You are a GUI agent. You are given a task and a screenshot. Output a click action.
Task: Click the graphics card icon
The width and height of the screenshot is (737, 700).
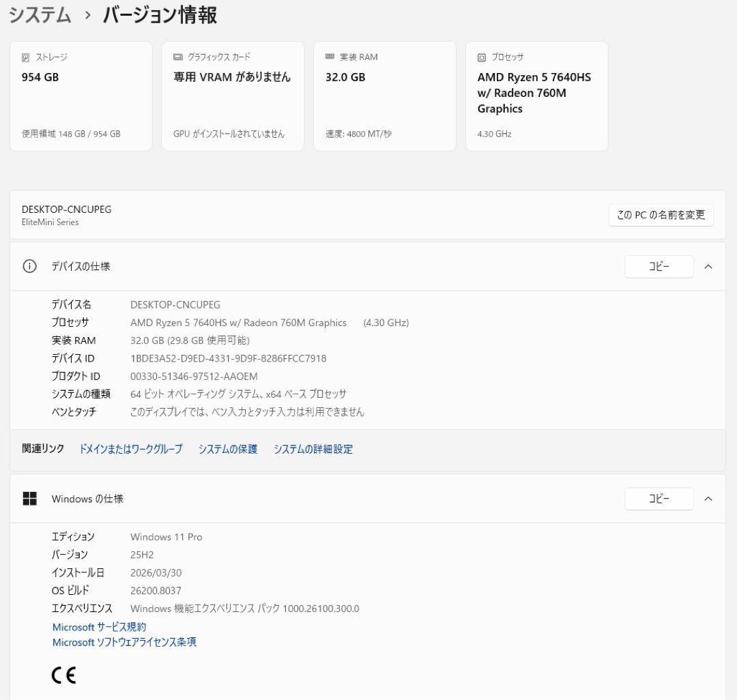(177, 57)
